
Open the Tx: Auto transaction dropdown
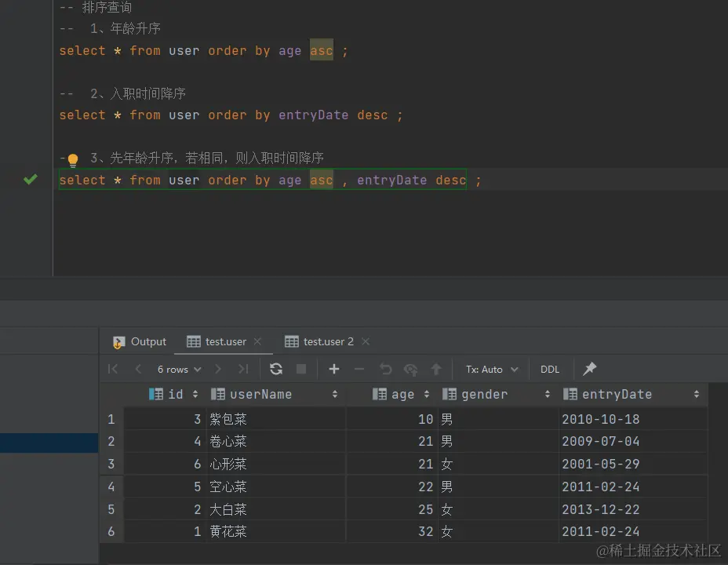tap(492, 369)
